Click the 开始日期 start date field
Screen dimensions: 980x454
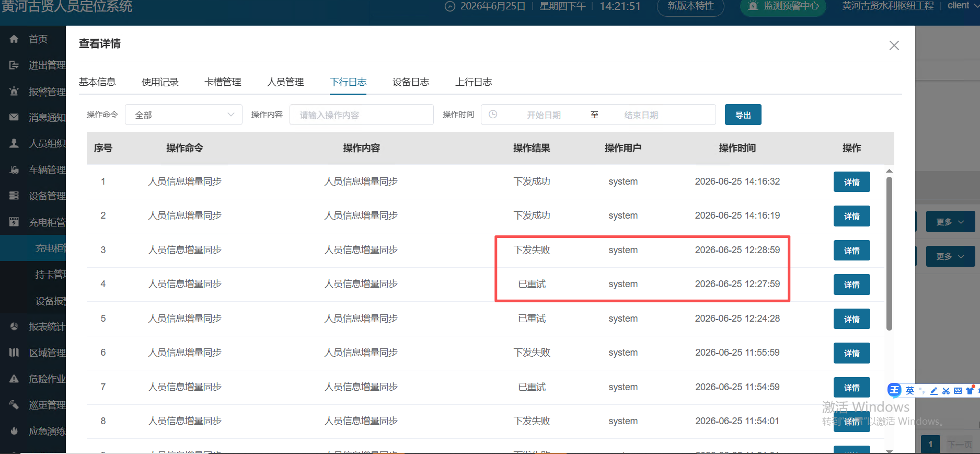(544, 115)
